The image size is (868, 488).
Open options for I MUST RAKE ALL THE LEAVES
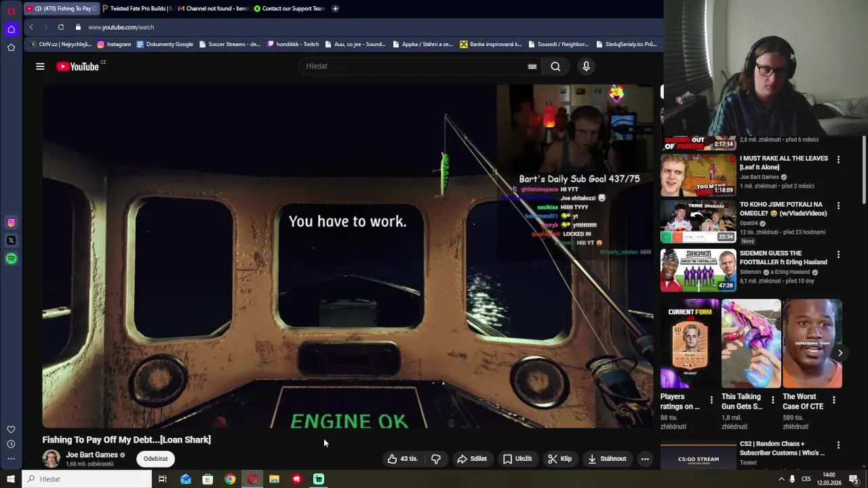point(838,159)
